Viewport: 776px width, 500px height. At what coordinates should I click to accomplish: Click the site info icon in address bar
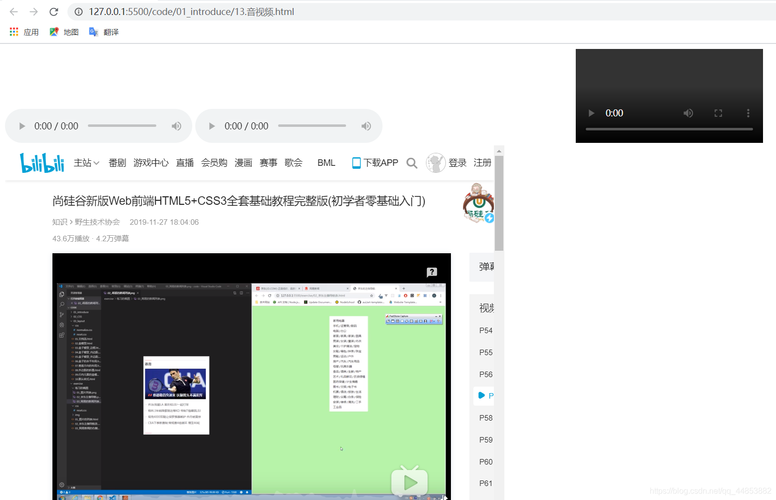tap(78, 11)
